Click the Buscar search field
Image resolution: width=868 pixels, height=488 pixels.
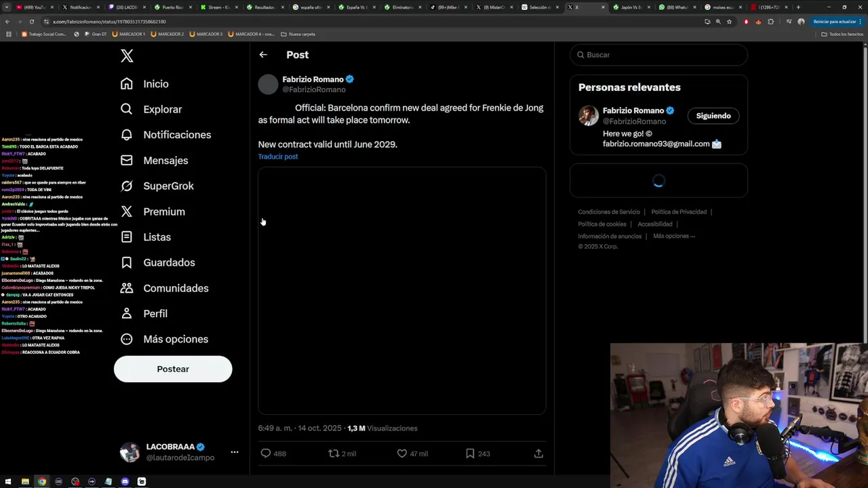(658, 55)
